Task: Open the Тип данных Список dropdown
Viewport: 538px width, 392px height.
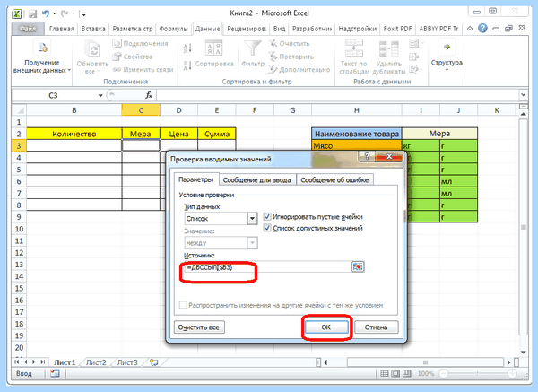Action: click(x=252, y=219)
